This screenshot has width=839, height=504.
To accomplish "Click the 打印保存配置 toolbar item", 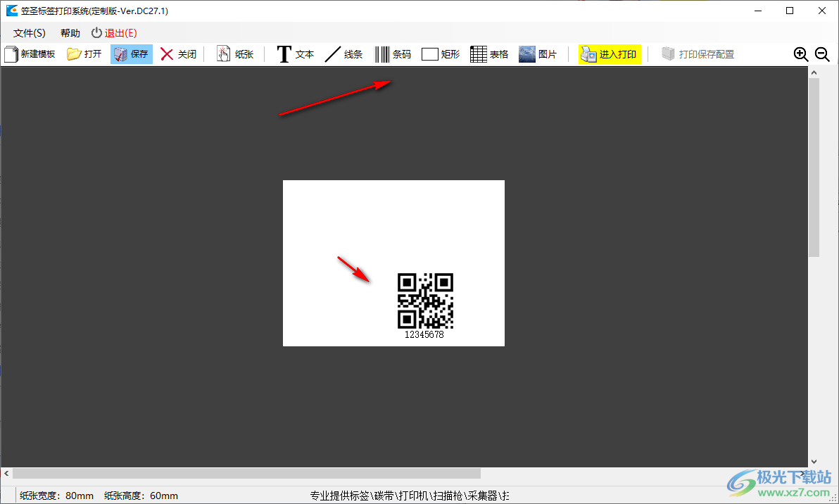I will [x=698, y=54].
